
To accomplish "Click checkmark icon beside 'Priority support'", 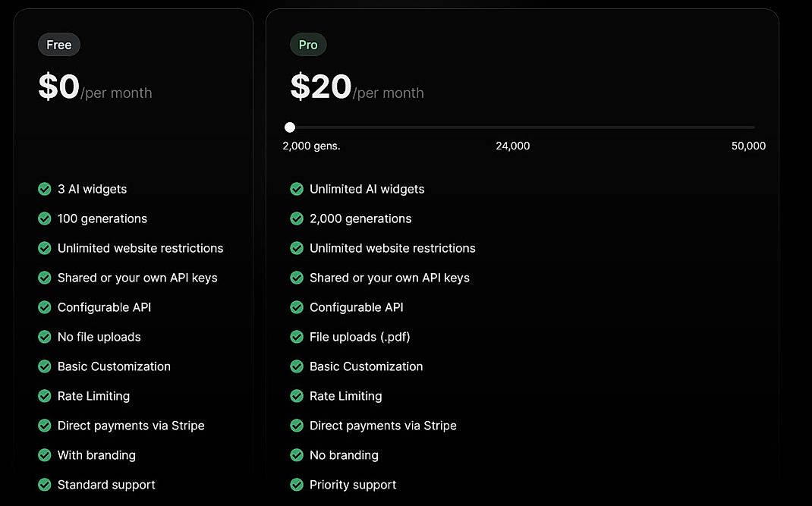I will coord(297,484).
